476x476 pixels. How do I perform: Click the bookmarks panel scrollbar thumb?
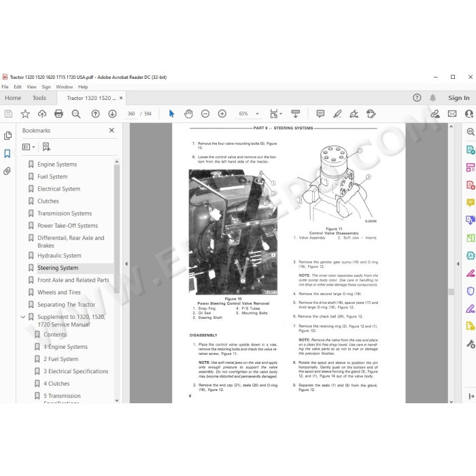click(x=117, y=229)
